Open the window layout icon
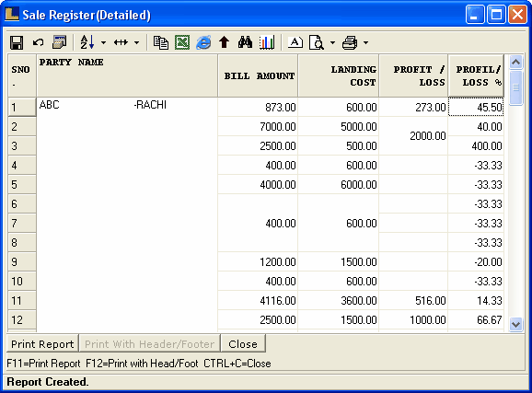The image size is (532, 393). 60,42
